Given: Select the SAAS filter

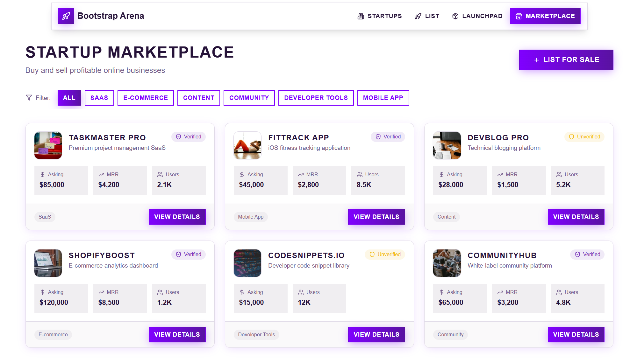Looking at the screenshot, I should 99,98.
